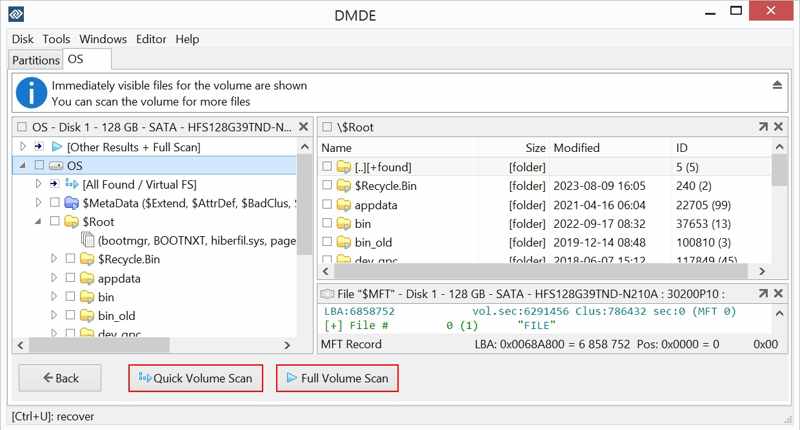Open the Tools menu
Image resolution: width=800 pixels, height=430 pixels.
pyautogui.click(x=56, y=39)
